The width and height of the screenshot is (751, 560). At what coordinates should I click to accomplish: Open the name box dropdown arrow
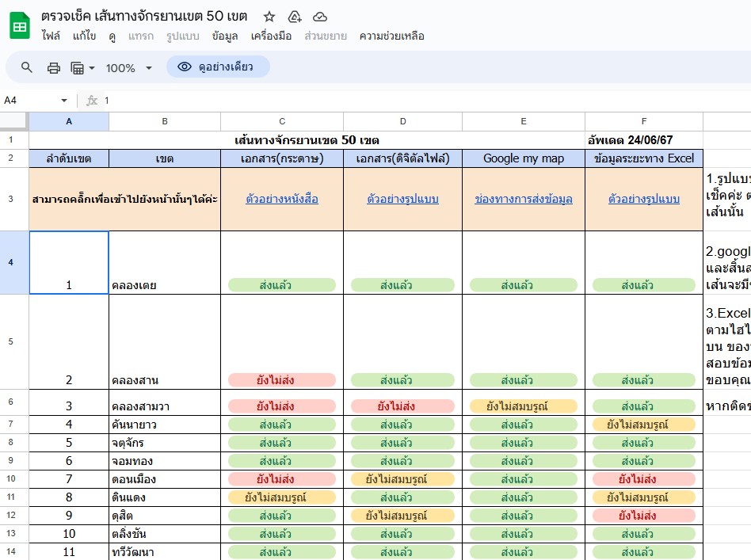(64, 101)
